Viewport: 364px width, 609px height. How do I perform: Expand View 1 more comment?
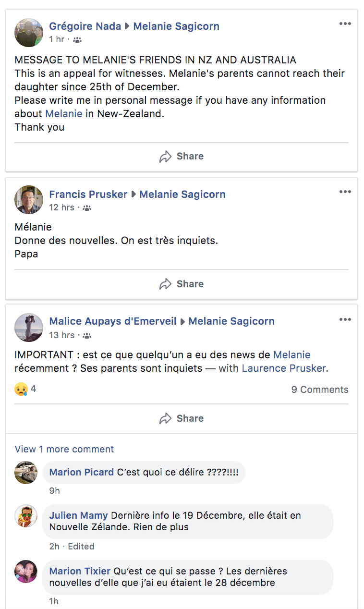pos(64,449)
